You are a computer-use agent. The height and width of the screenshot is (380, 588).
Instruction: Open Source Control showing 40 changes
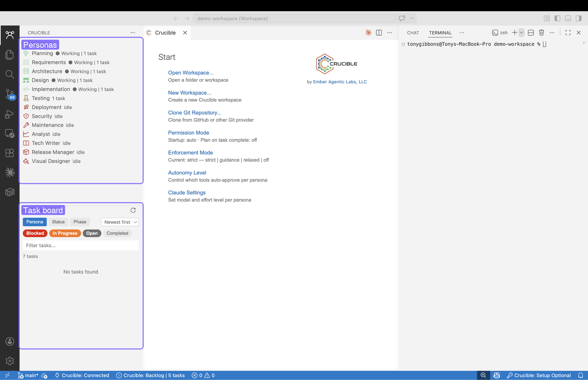click(10, 94)
